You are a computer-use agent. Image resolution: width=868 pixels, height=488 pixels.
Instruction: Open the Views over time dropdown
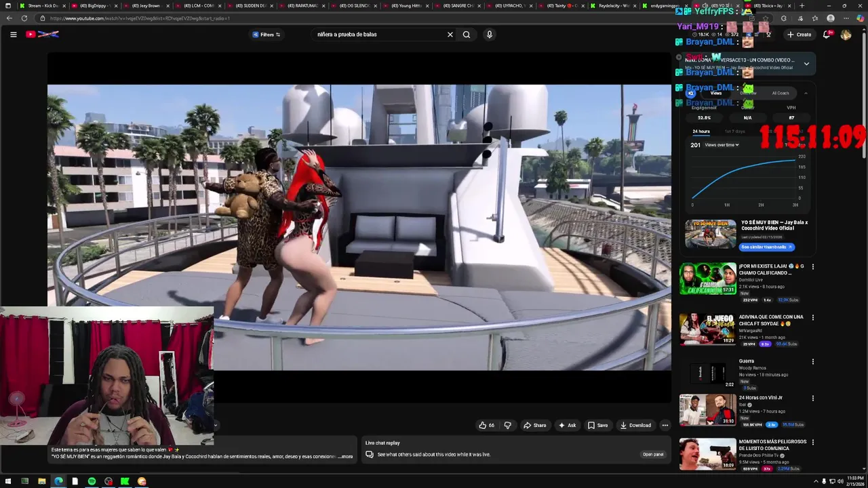tap(722, 145)
